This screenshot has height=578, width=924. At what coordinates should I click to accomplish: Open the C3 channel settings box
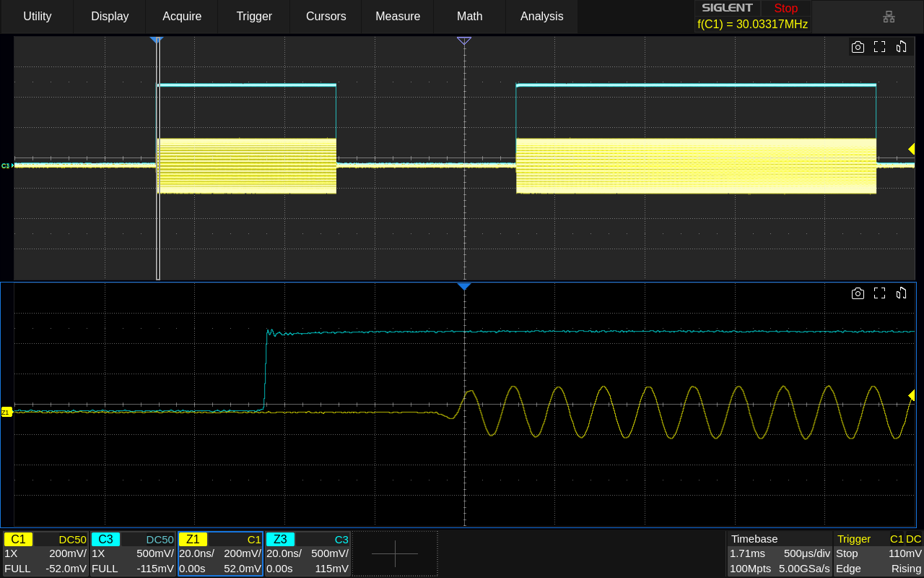point(133,553)
